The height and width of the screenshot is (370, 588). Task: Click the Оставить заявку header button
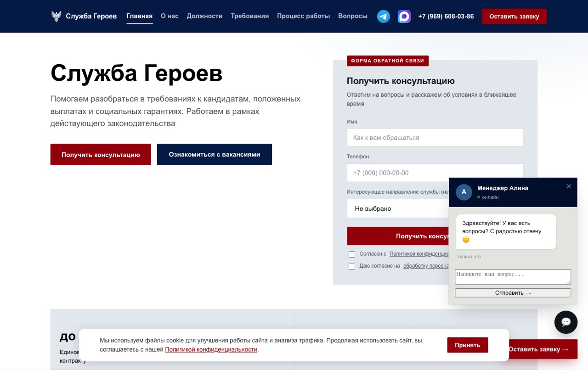point(514,17)
